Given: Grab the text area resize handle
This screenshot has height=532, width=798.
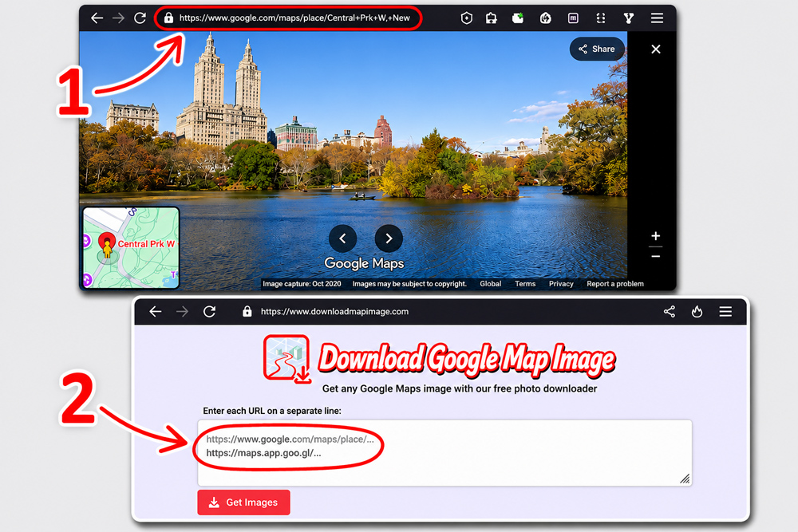Looking at the screenshot, I should click(685, 479).
